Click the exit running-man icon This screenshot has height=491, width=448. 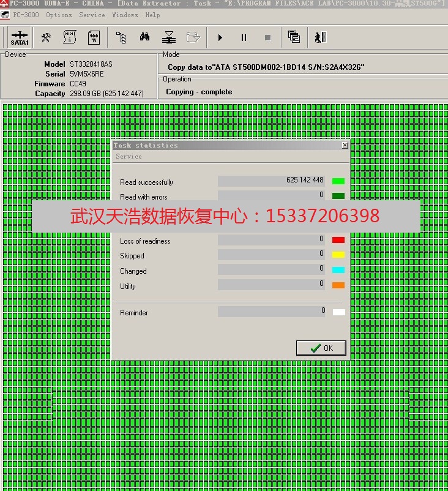(x=319, y=38)
